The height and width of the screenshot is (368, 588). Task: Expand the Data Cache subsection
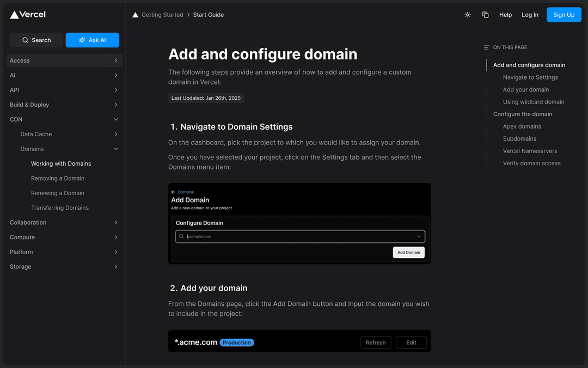[69, 134]
